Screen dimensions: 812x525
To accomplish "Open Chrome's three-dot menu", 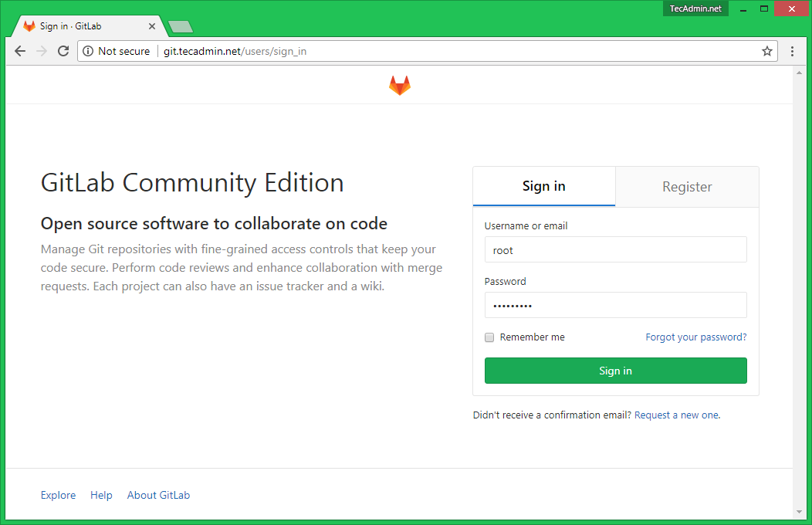I will coord(792,51).
